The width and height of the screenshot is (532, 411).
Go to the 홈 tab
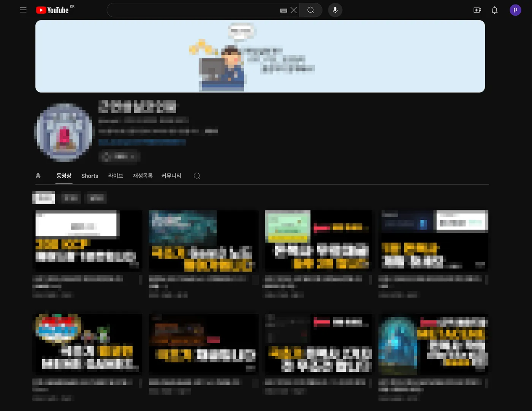tap(38, 176)
